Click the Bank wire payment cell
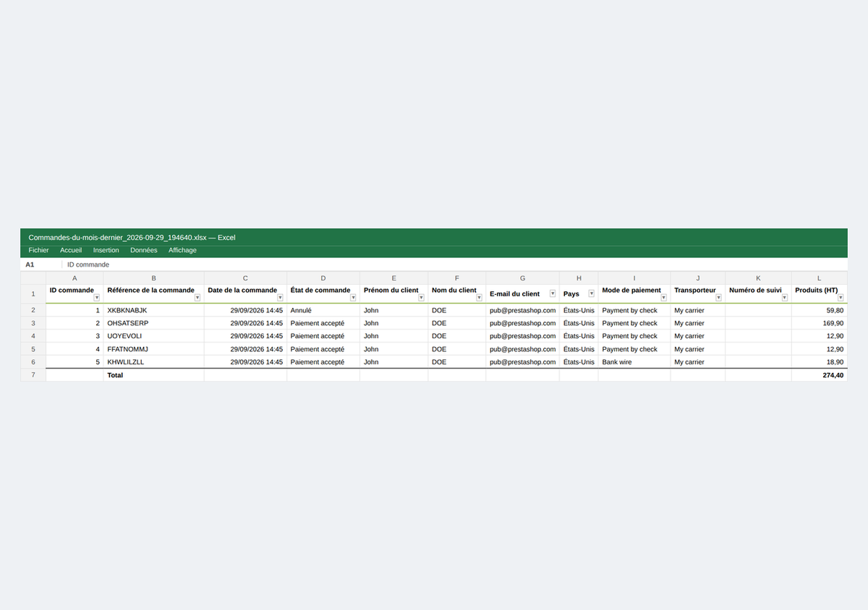 click(x=634, y=362)
